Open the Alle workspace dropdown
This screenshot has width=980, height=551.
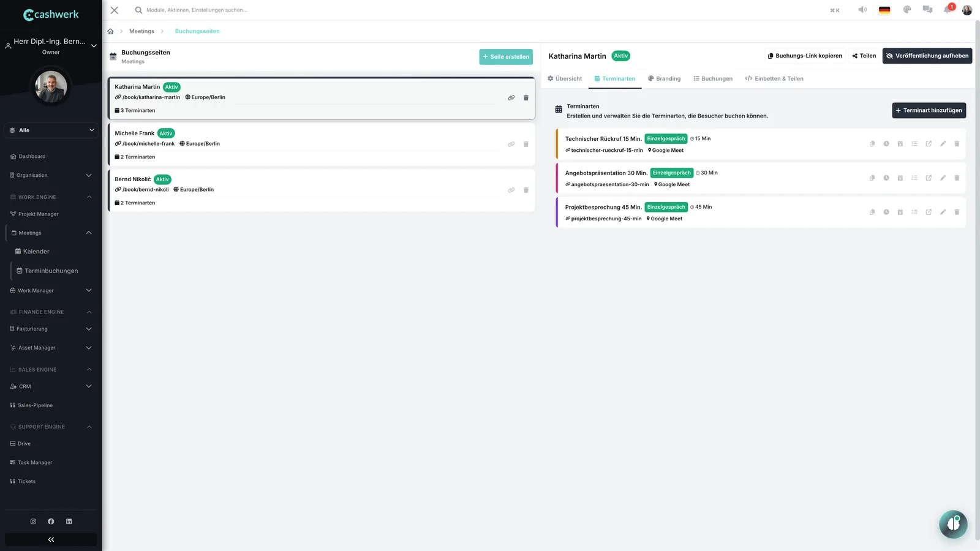coord(51,130)
